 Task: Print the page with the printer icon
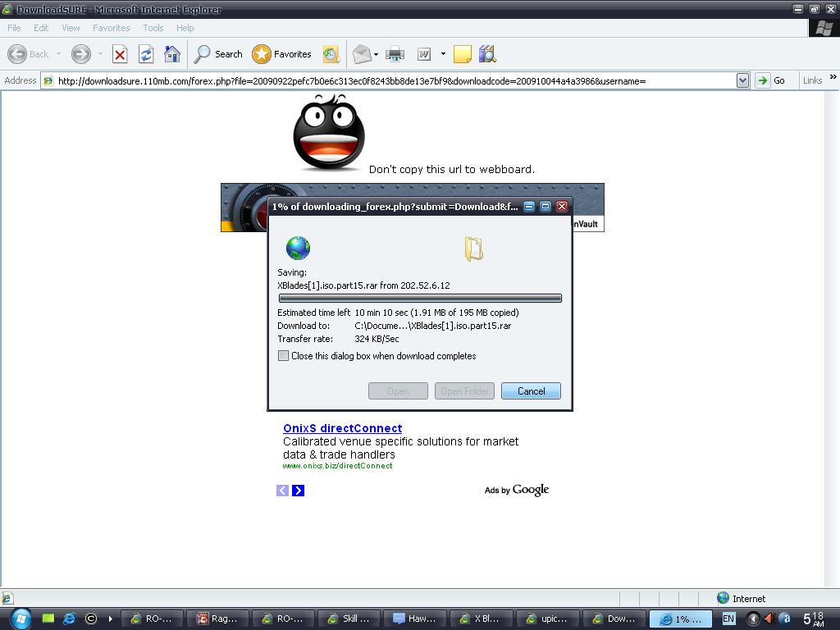(395, 54)
